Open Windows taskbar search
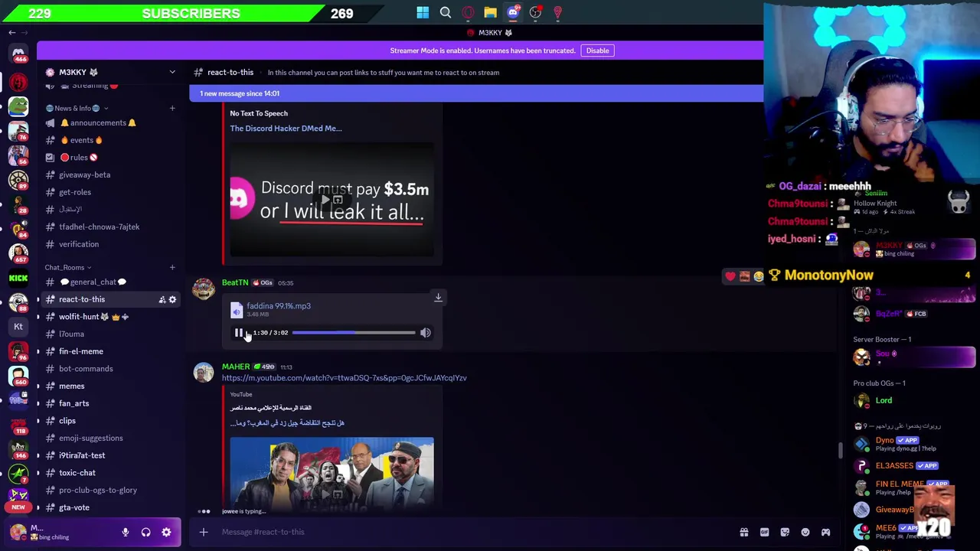 (x=446, y=12)
